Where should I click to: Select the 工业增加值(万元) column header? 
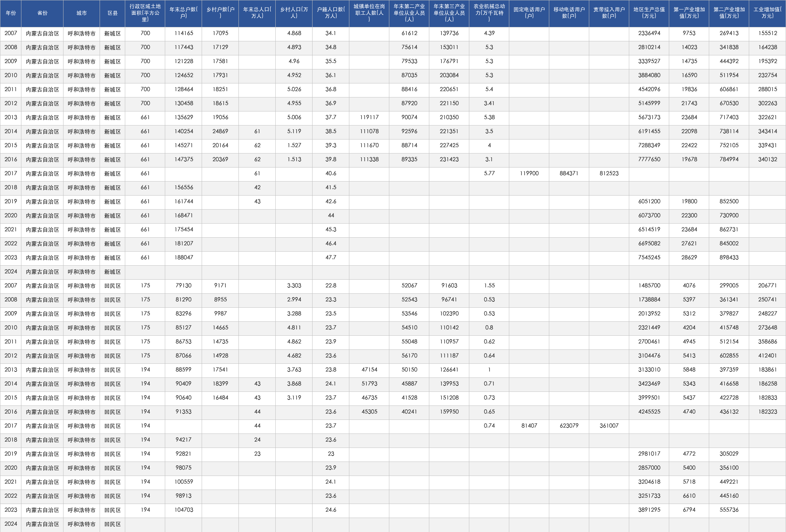tap(767, 13)
